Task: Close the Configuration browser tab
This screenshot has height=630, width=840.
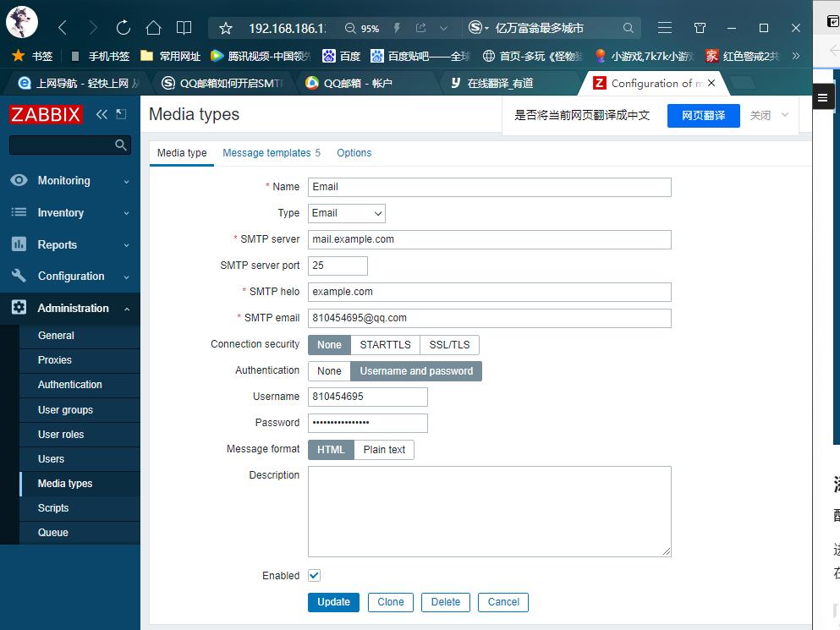Action: [711, 83]
